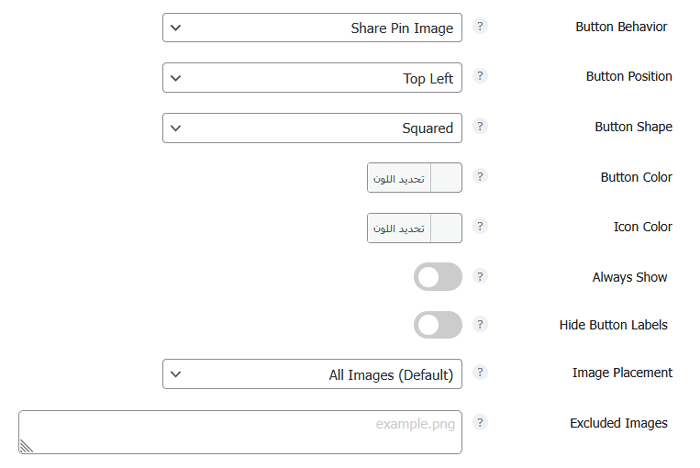Click the Icon Color swatch preview
This screenshot has height=468, width=700.
(446, 228)
